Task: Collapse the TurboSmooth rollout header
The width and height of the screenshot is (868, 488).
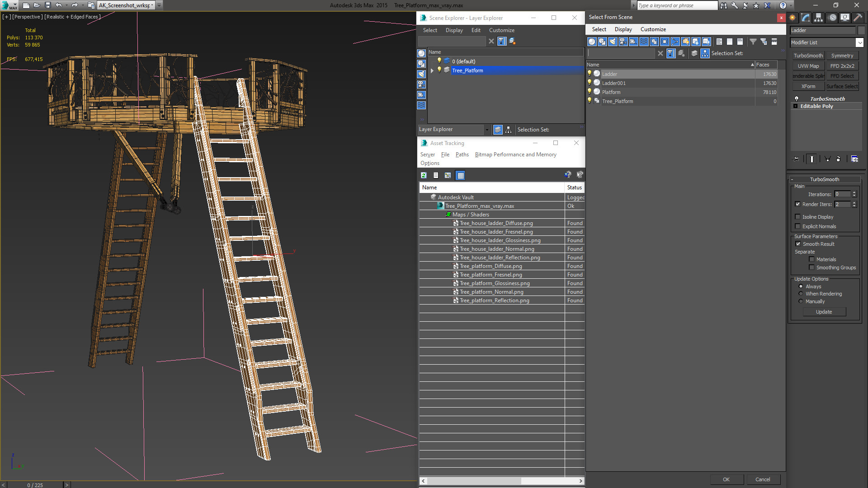Action: coord(824,179)
